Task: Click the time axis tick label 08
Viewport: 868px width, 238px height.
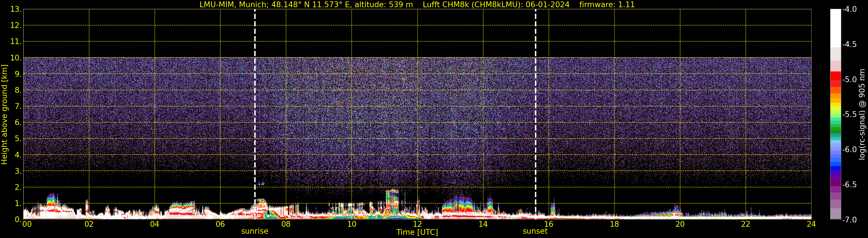Action: (286, 224)
